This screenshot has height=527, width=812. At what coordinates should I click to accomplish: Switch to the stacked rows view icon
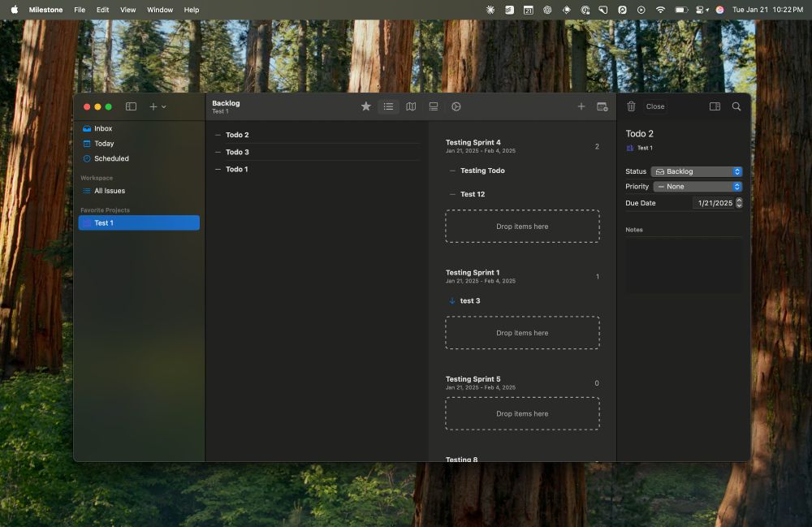tap(434, 106)
